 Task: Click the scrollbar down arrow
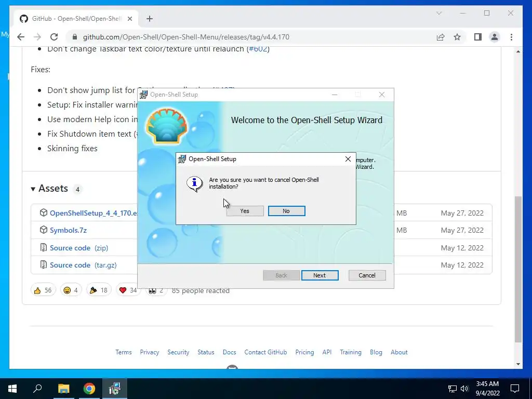coord(518,364)
